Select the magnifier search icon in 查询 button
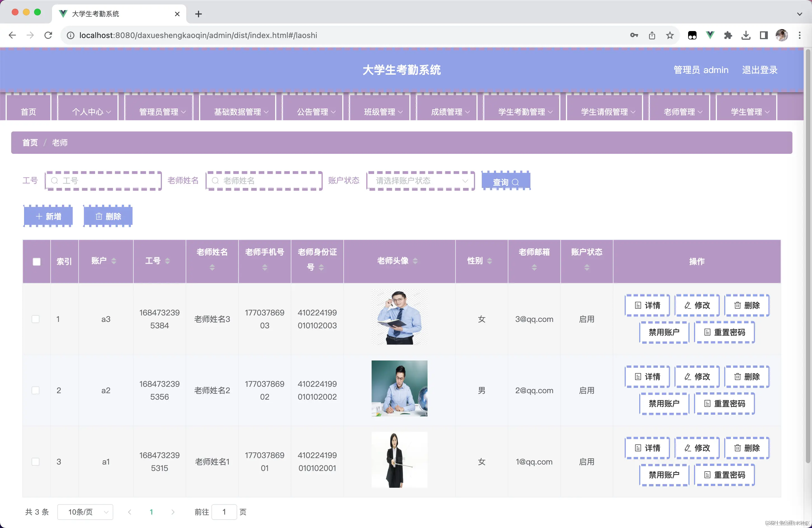The height and width of the screenshot is (528, 812). [515, 182]
